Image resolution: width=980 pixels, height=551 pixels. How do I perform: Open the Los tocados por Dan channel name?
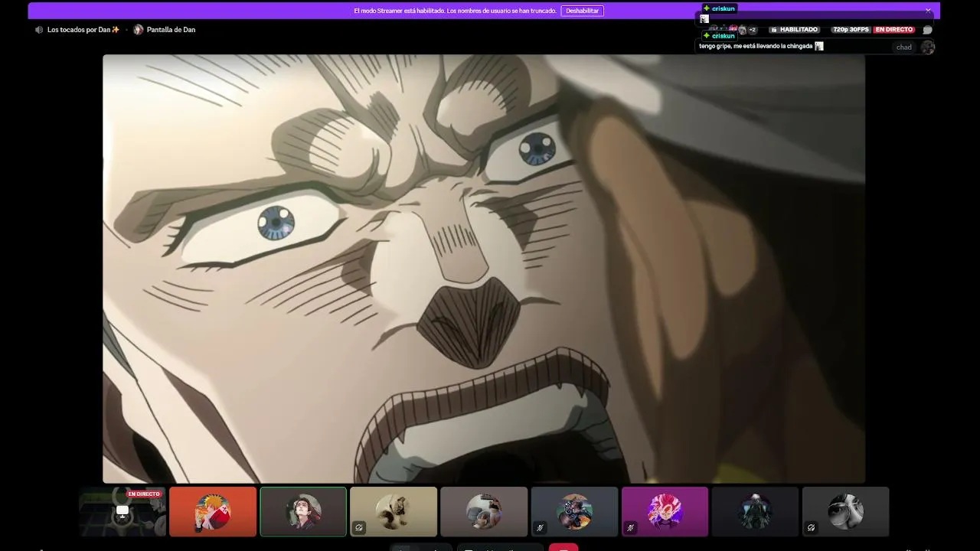click(x=83, y=30)
